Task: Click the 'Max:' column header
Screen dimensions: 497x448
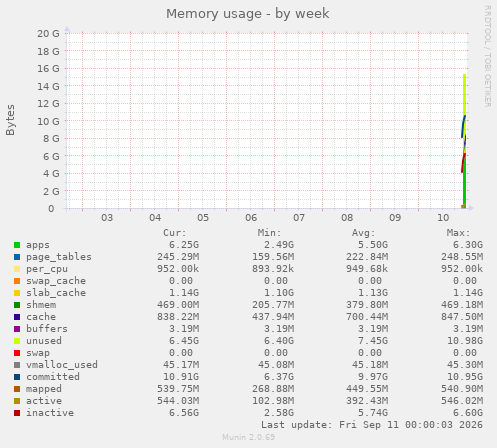Action: [x=459, y=233]
